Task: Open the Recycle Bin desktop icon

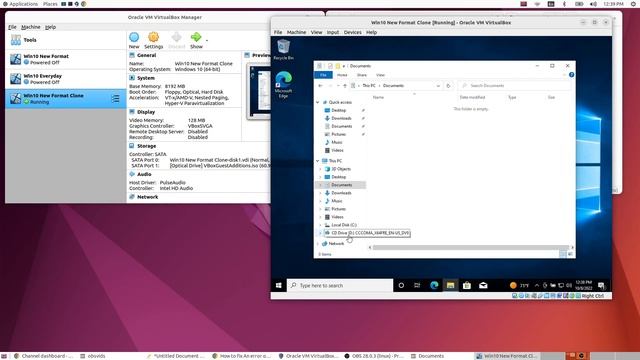Action: [x=283, y=49]
